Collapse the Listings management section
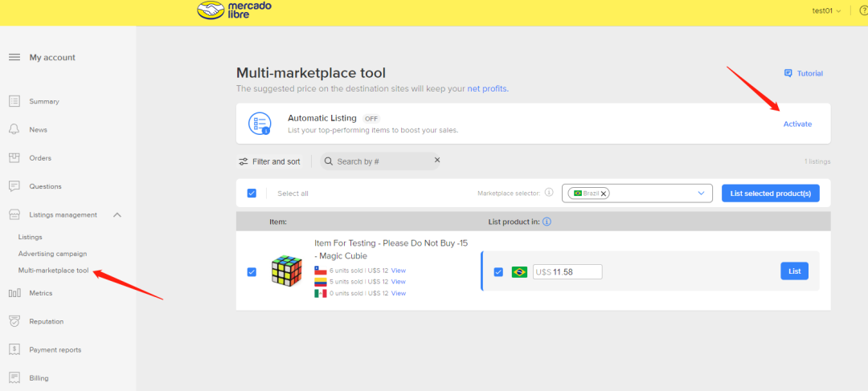Viewport: 868px width, 391px height. (117, 214)
